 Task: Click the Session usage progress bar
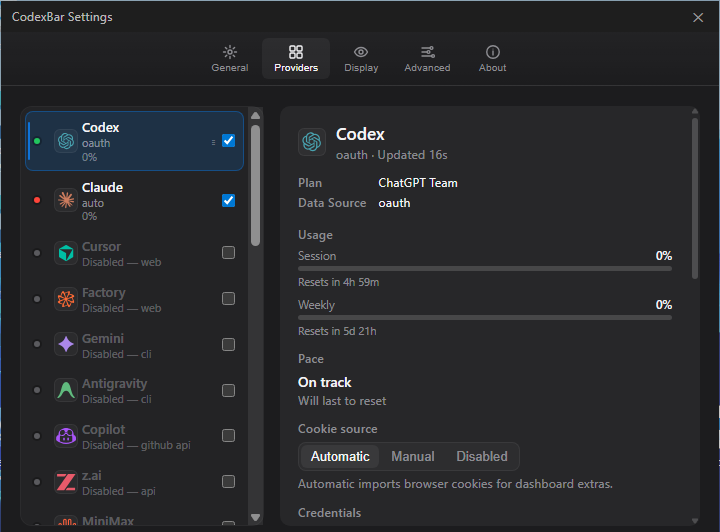[485, 269]
